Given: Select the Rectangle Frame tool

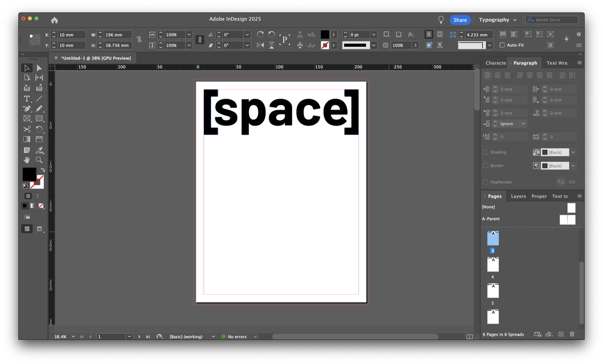Looking at the screenshot, I should pos(27,119).
